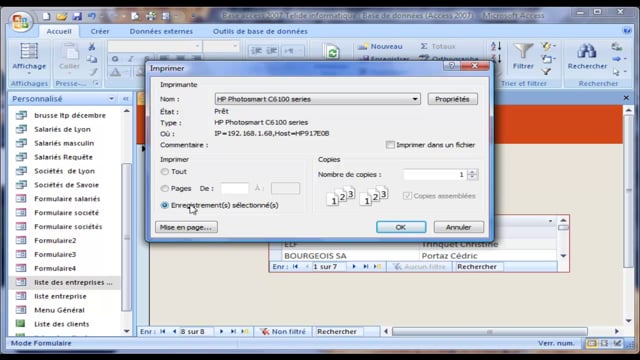Click the Filtrer funnel icon
Screen dimensions: 640x360
coord(523,56)
